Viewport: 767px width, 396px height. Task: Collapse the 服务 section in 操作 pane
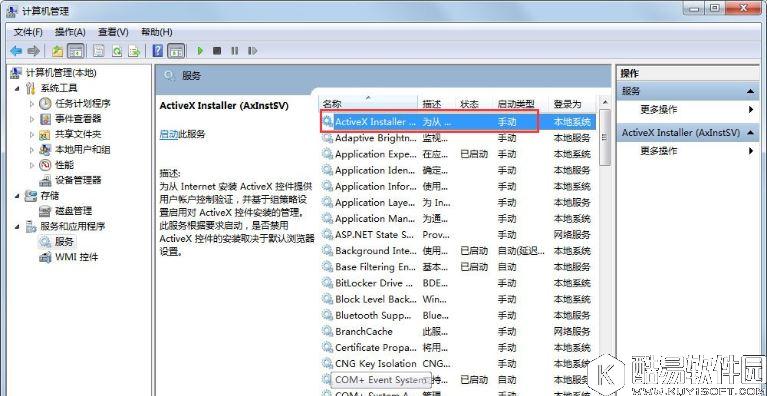[750, 91]
